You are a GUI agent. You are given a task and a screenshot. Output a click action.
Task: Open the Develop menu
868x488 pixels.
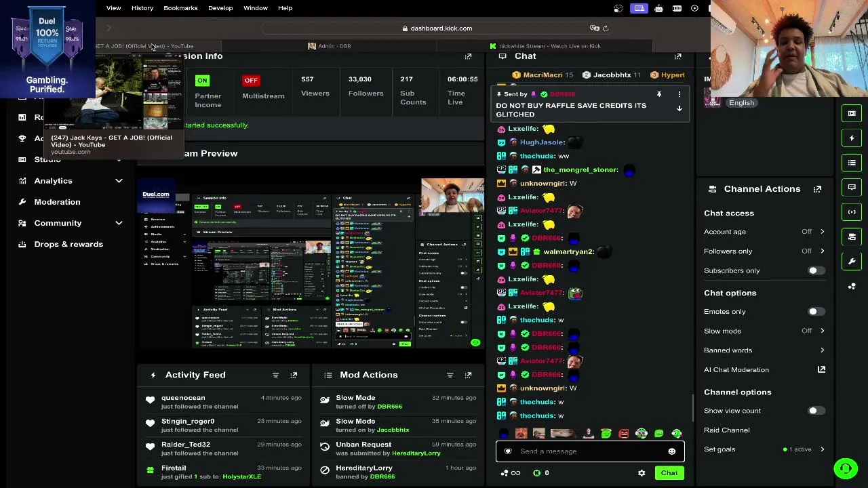(220, 8)
